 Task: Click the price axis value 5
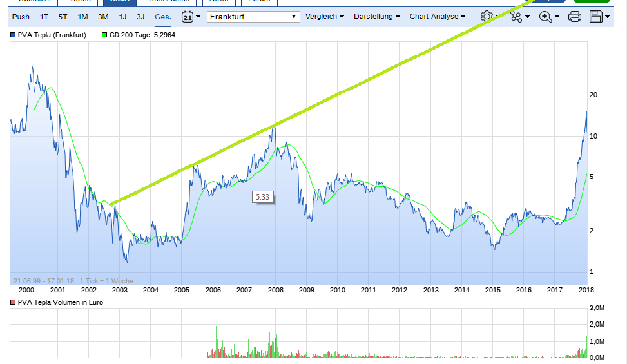point(592,177)
